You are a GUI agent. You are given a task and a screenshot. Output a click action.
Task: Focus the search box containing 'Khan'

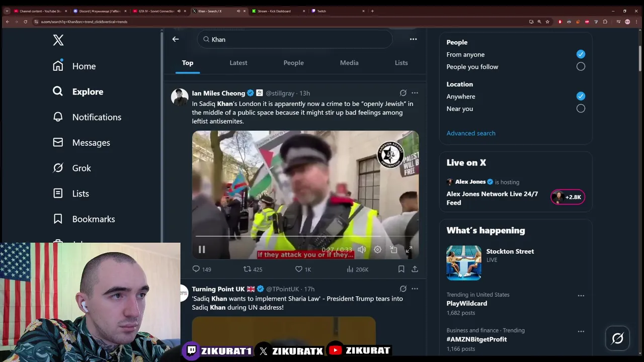point(295,39)
